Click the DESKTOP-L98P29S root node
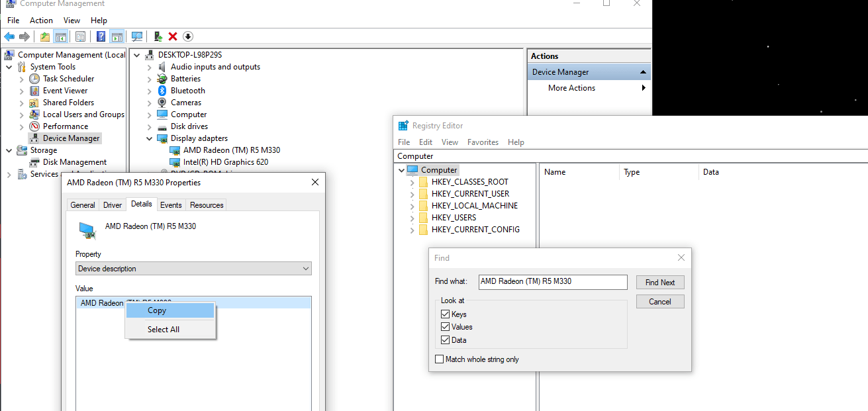 click(x=190, y=55)
